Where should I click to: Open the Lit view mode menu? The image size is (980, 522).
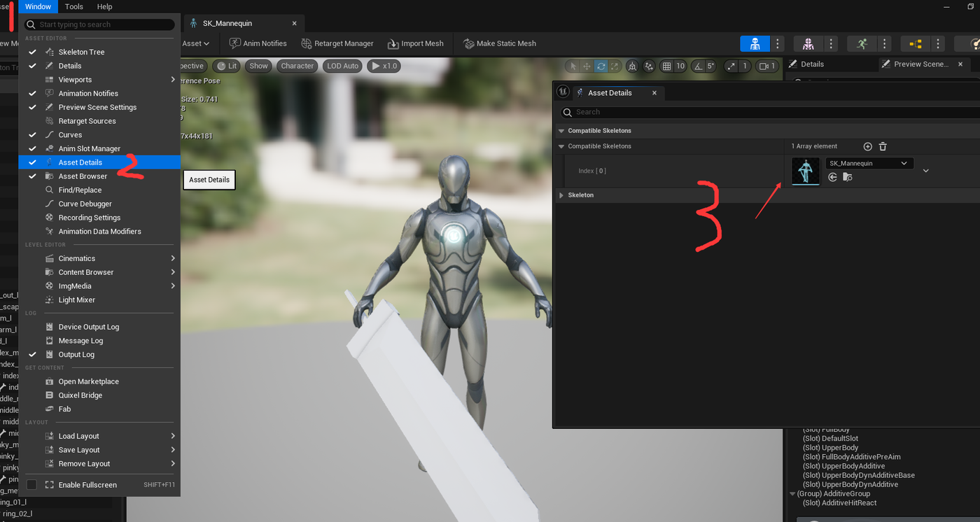(x=227, y=66)
